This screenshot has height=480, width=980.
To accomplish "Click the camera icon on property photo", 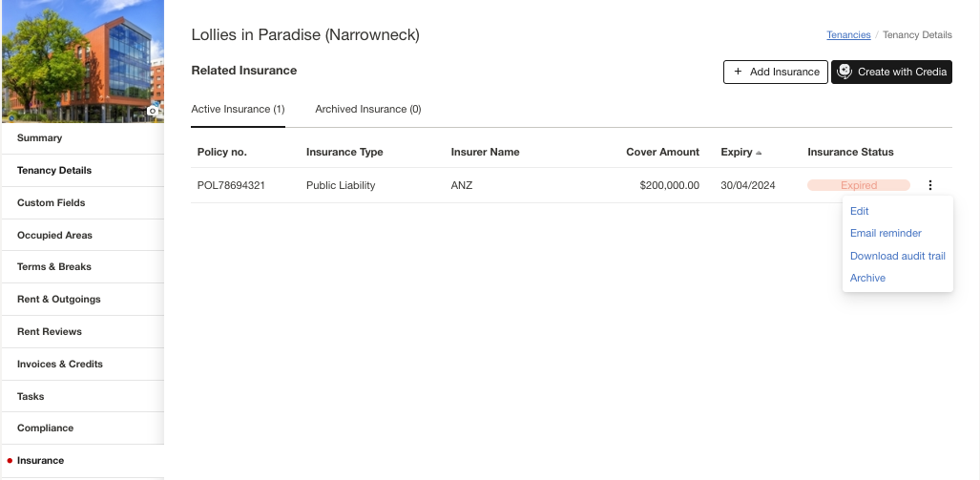I will click(x=153, y=112).
